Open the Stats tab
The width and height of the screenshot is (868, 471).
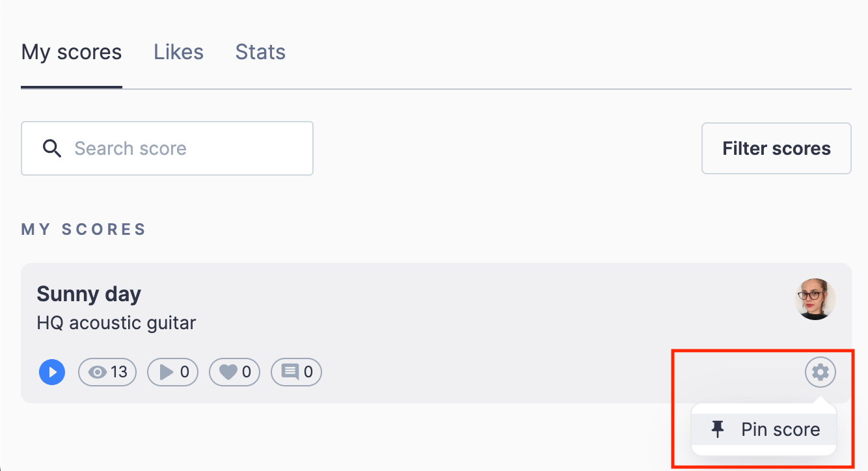(260, 52)
